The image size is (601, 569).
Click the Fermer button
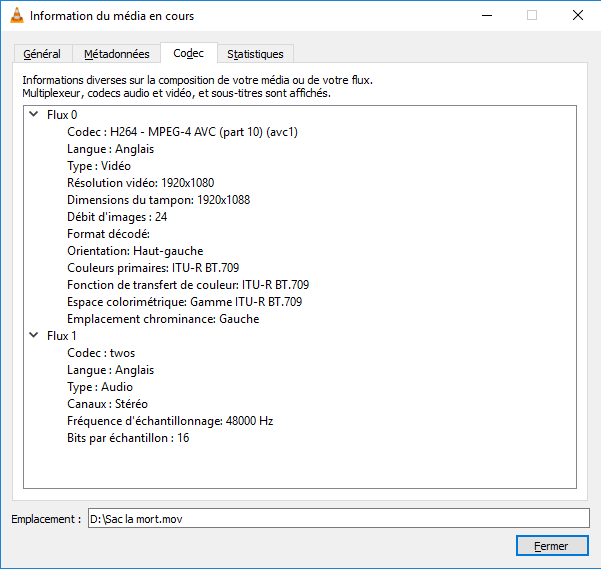click(x=552, y=546)
